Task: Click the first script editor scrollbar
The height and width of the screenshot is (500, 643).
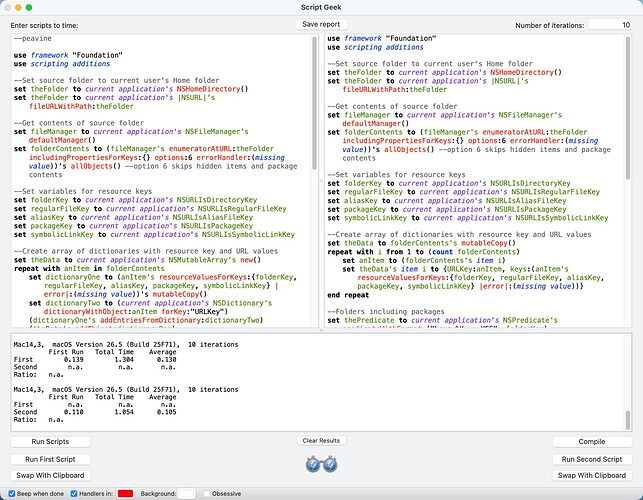Action: point(315,103)
